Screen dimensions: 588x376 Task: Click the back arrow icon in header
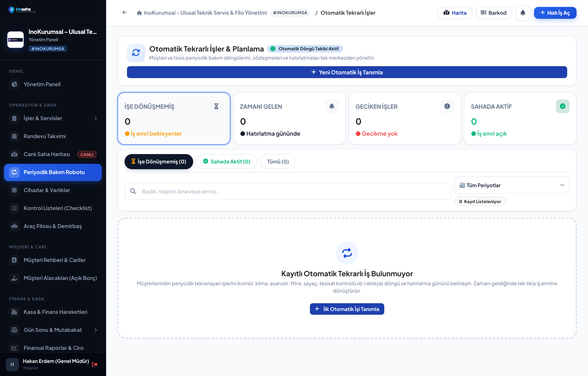[125, 12]
